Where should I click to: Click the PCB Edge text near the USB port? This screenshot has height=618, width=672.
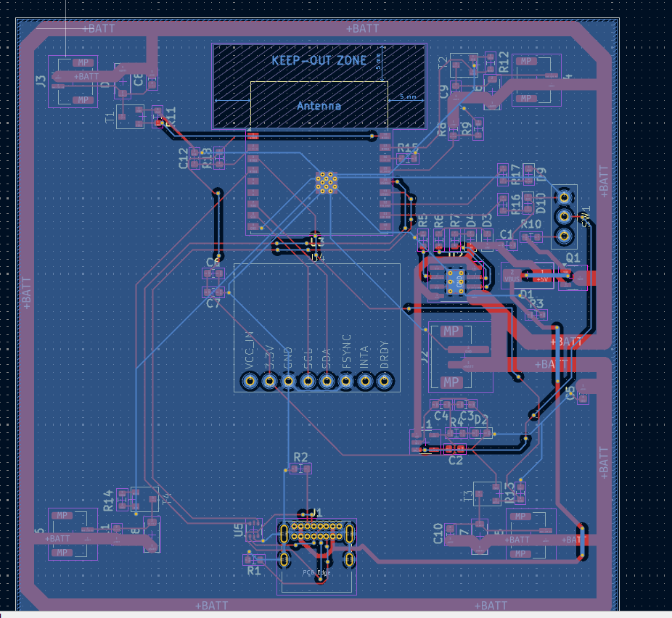pyautogui.click(x=316, y=573)
